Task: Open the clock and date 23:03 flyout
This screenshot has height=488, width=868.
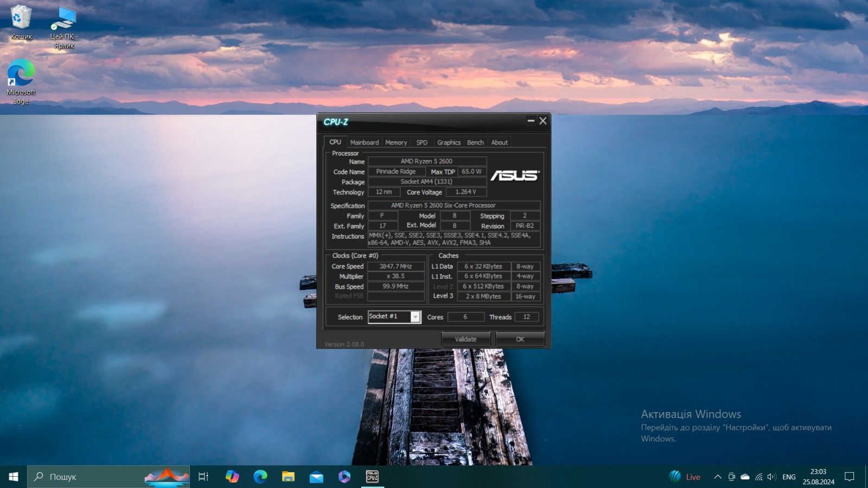Action: pos(818,477)
